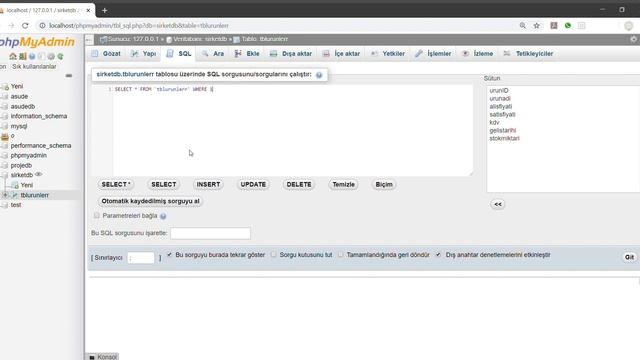Open the information_schema database
Image resolution: width=640 pixels, height=360 pixels.
point(39,116)
